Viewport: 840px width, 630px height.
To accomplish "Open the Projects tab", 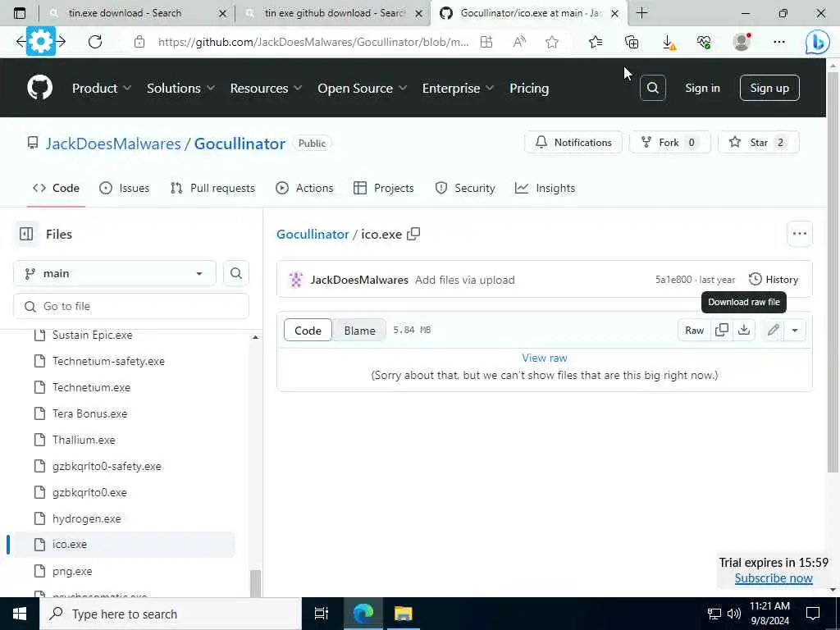I will tap(384, 188).
